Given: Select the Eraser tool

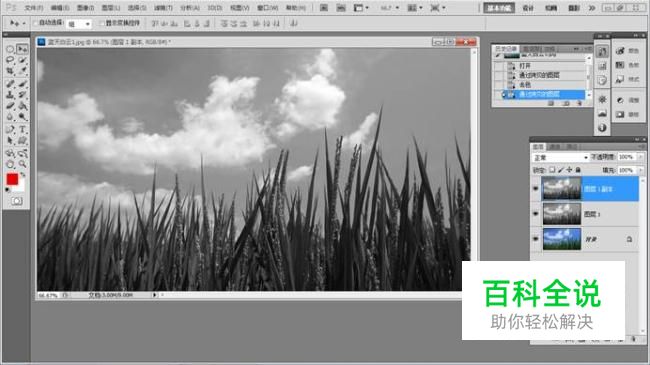Looking at the screenshot, I should 10,106.
